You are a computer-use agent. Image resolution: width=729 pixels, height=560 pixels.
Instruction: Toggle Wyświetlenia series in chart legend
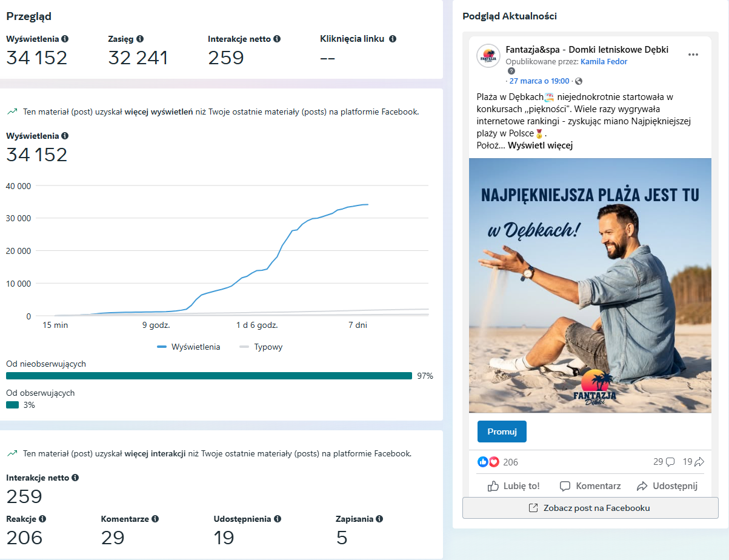(188, 347)
